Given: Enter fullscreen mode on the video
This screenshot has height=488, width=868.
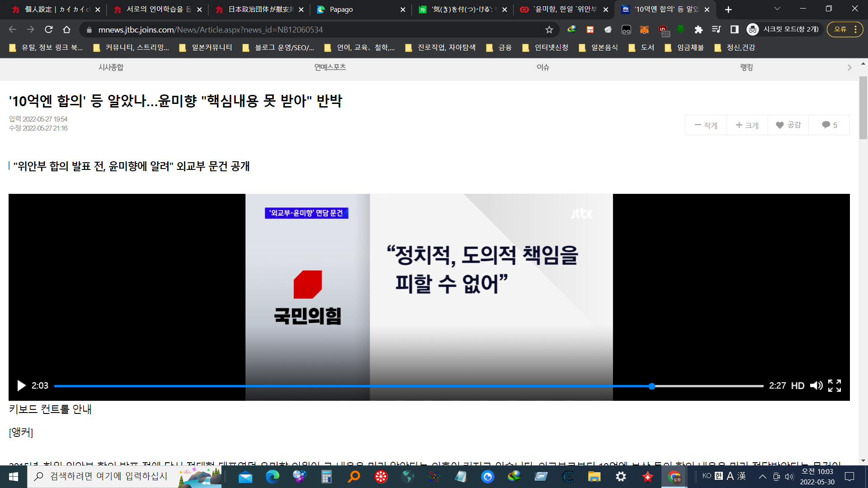Looking at the screenshot, I should (x=835, y=385).
